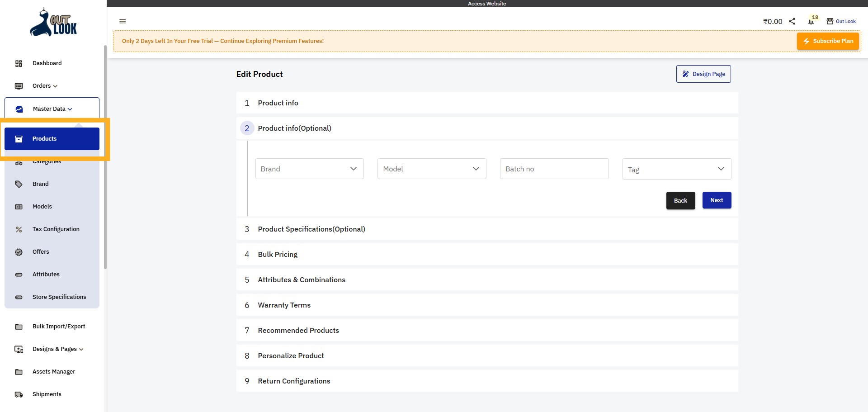Screen dimensions: 868x412
Task: Open the Tag dropdown
Action: click(x=676, y=169)
